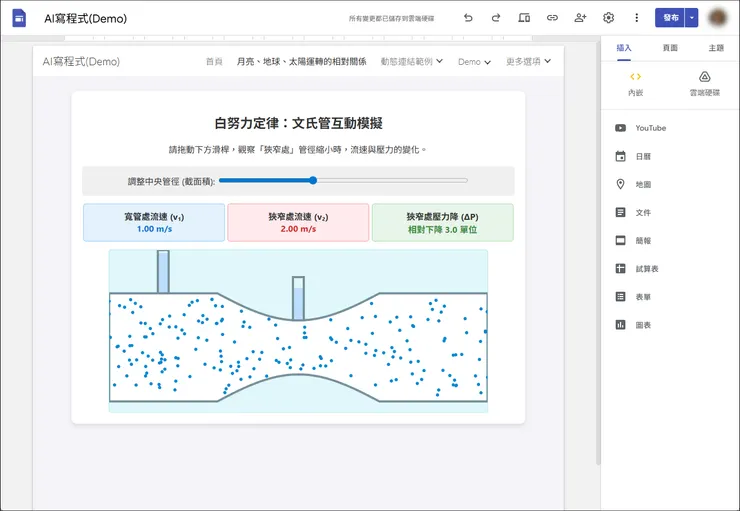Insert a Slides presentation (簡報)
Image resolution: width=740 pixels, height=511 pixels.
tap(633, 241)
